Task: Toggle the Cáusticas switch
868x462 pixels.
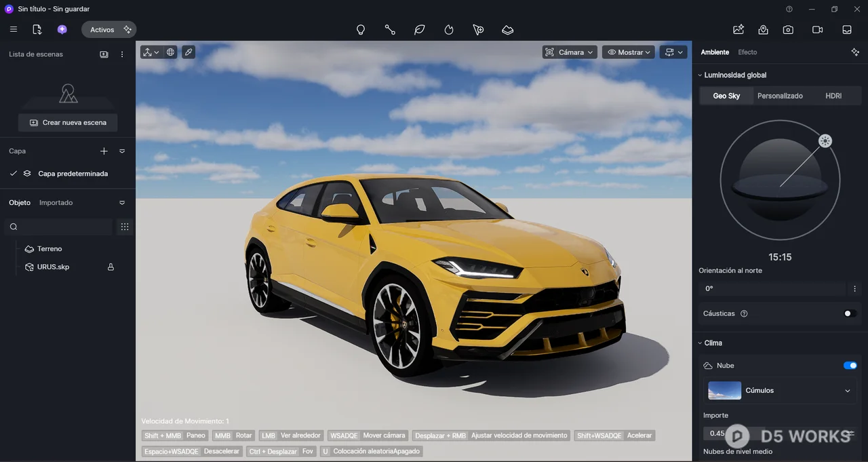Action: [x=850, y=314]
